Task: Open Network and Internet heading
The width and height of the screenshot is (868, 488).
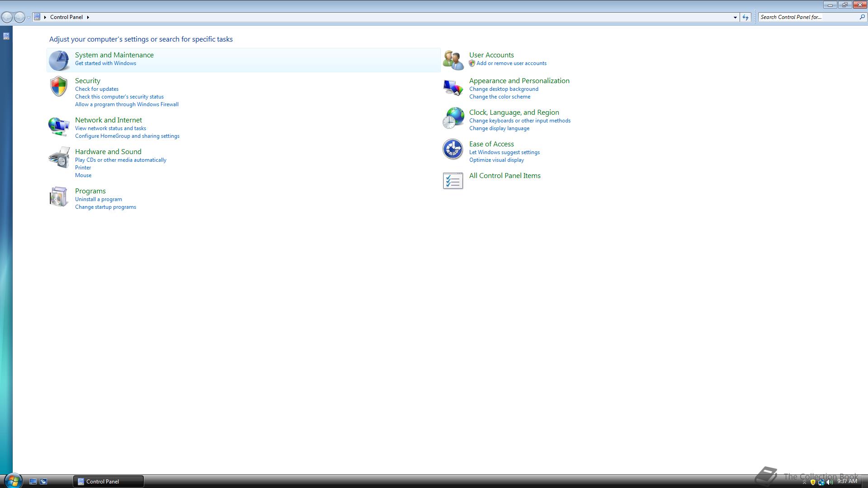Action: click(108, 120)
